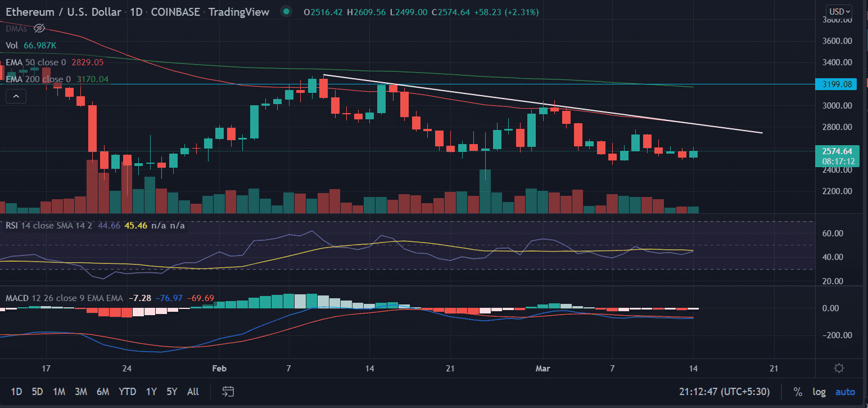Click the green market status dot
Image resolution: width=868 pixels, height=408 pixels.
coord(287,12)
